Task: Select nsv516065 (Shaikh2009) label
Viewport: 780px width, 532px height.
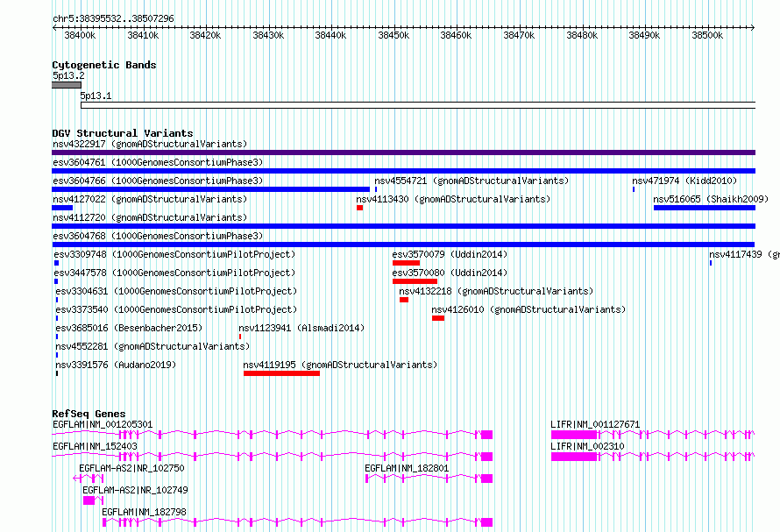Action: point(711,199)
